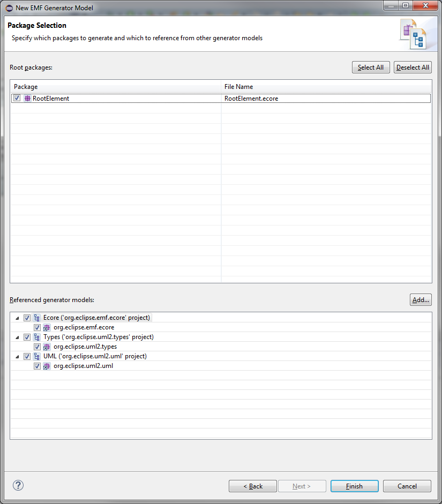
Task: Click the Types generator model icon
Action: (37, 337)
